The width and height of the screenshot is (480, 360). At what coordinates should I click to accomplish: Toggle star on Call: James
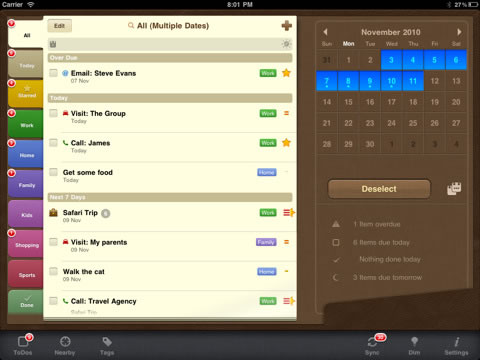click(286, 143)
